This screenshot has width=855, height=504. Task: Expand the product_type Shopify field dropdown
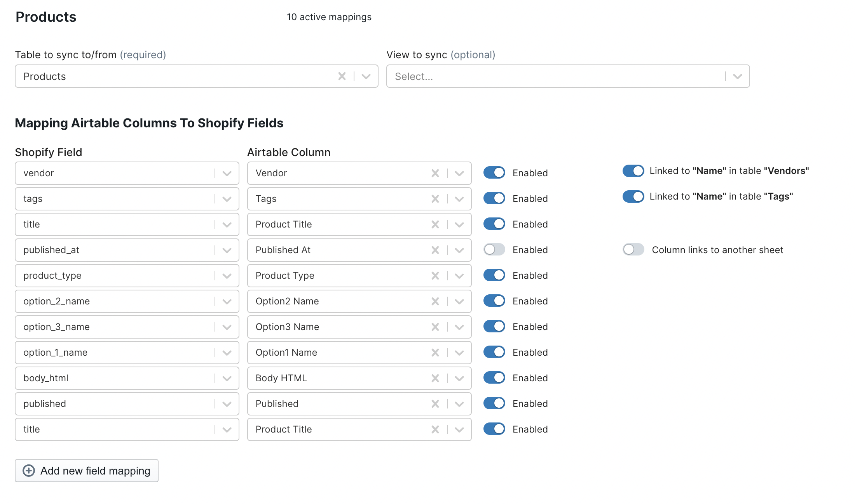[227, 276]
